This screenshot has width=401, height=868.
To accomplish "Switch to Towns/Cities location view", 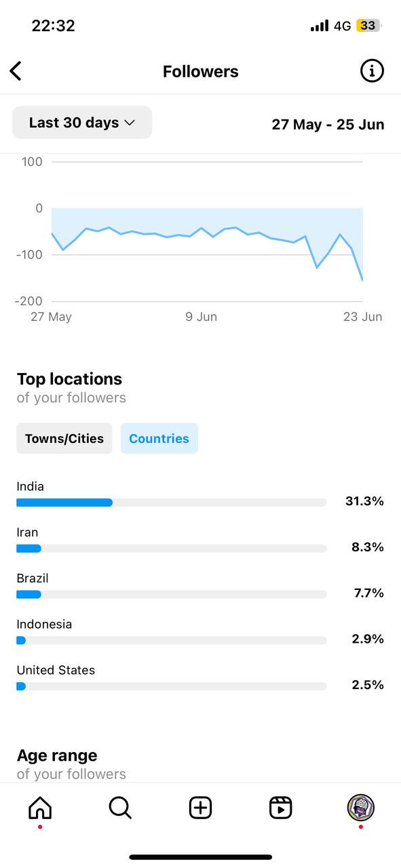I will tap(64, 439).
